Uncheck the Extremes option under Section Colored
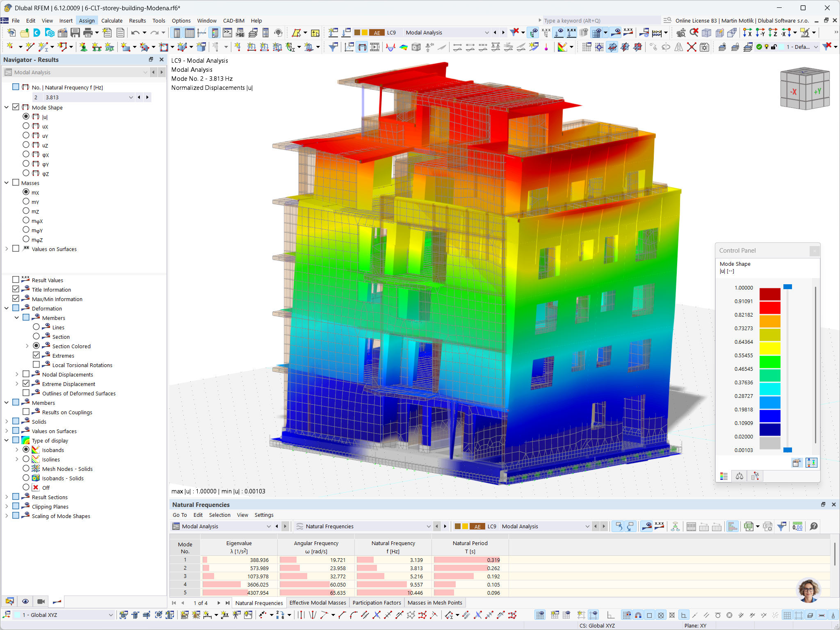This screenshot has width=840, height=630. click(x=36, y=355)
